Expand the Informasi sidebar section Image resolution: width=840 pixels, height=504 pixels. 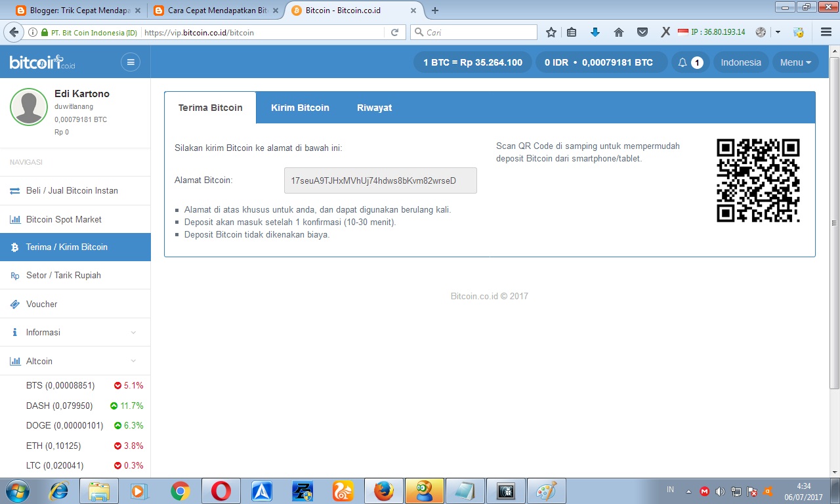point(75,332)
